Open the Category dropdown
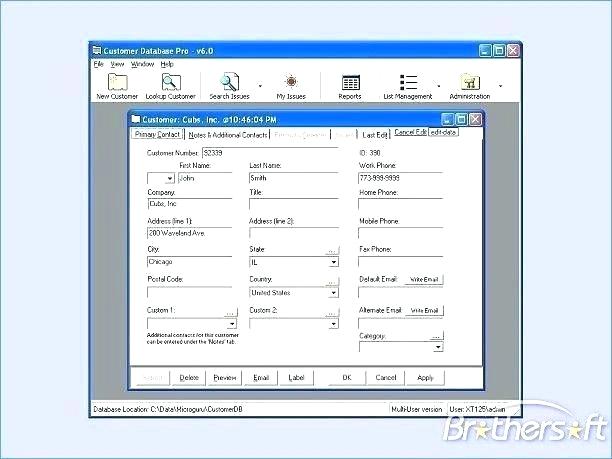 click(x=439, y=347)
